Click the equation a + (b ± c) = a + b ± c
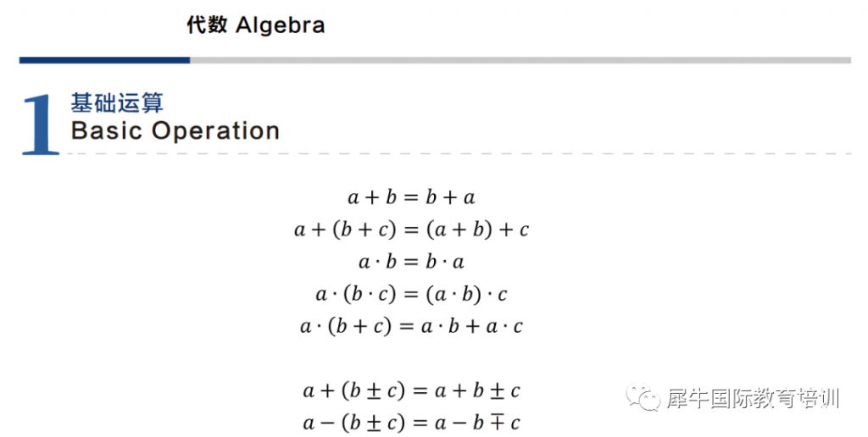This screenshot has width=868, height=437. click(411, 391)
